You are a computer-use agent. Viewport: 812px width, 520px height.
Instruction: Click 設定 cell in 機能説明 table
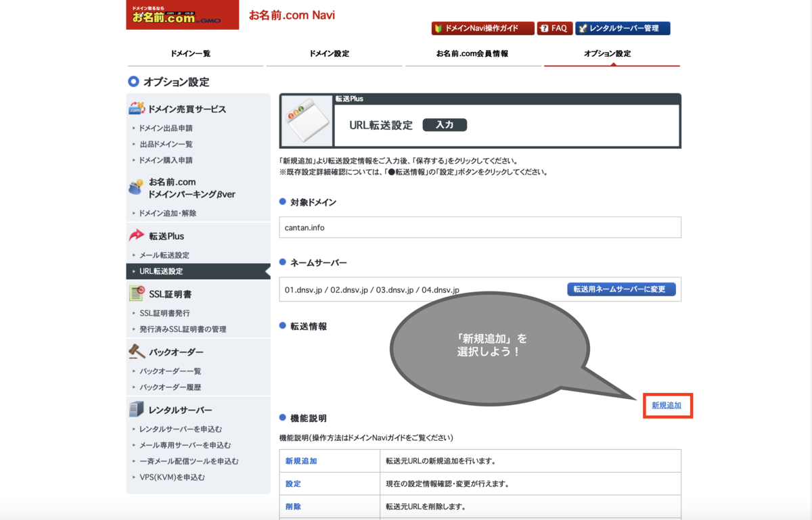click(x=329, y=484)
